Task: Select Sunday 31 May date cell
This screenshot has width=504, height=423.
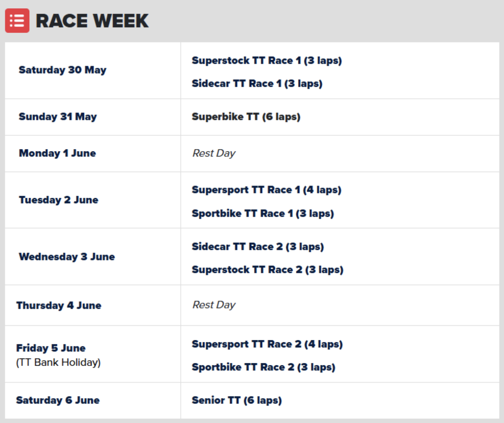Action: pyautogui.click(x=58, y=117)
